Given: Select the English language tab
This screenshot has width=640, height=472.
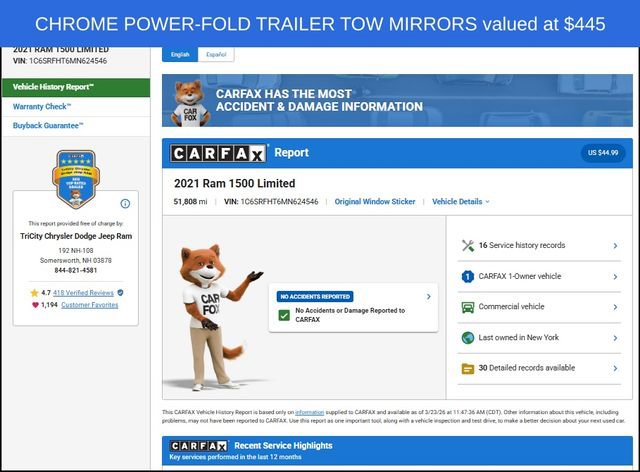Looking at the screenshot, I should coord(180,55).
